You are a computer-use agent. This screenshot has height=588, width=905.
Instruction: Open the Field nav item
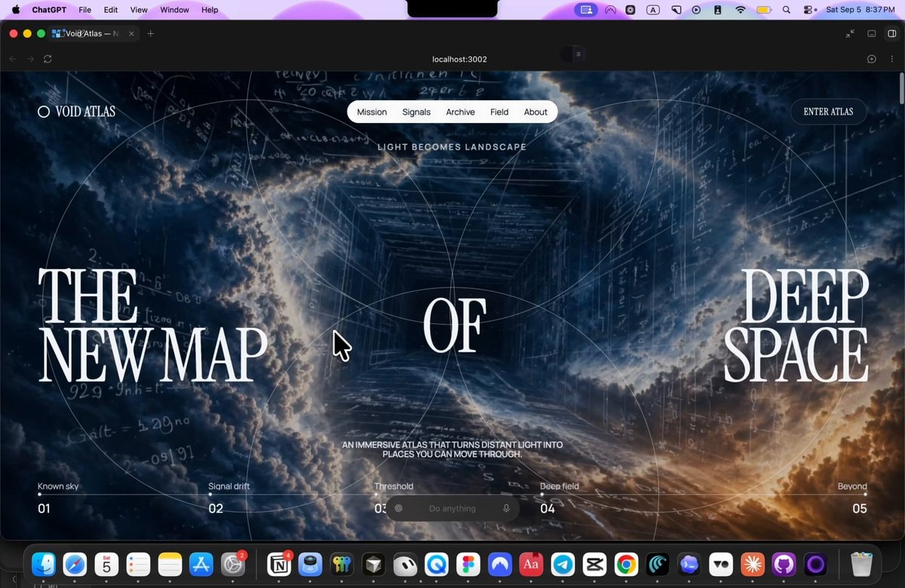(x=499, y=112)
